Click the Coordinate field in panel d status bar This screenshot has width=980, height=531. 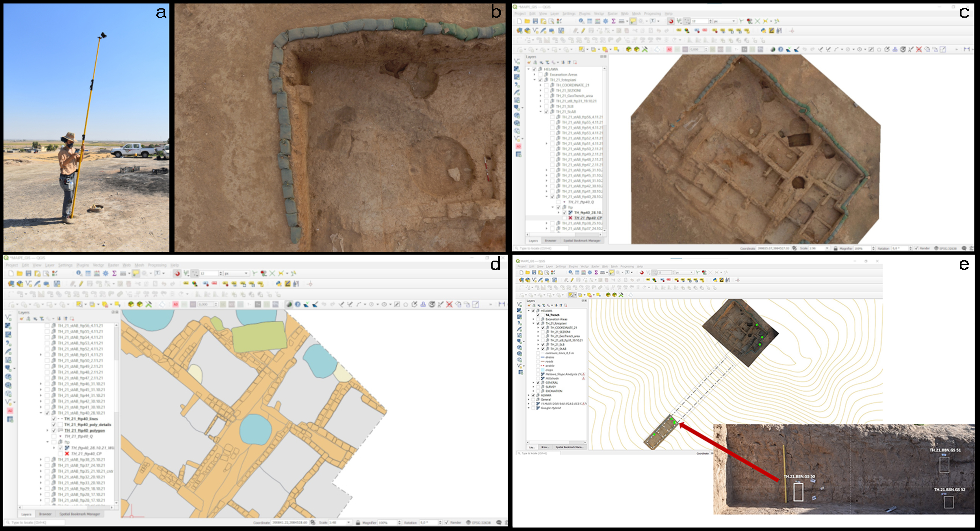[289, 523]
